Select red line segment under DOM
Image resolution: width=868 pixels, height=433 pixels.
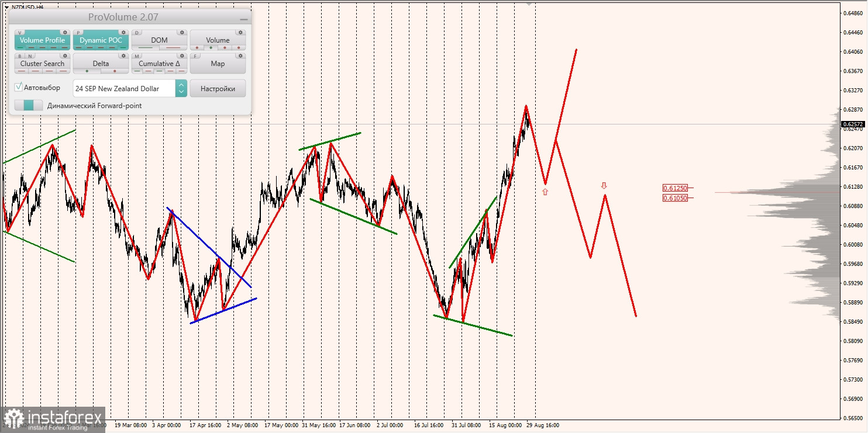173,47
